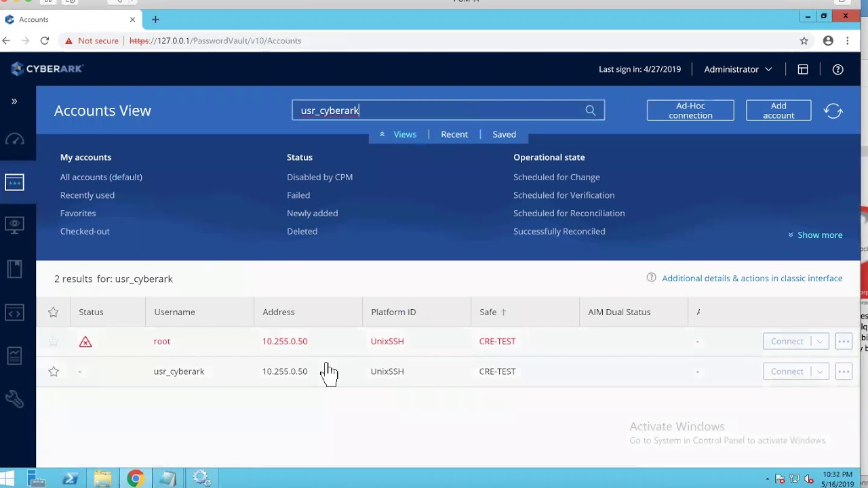
Task: Open the Administration wrench icon in sidebar
Action: coord(14,399)
